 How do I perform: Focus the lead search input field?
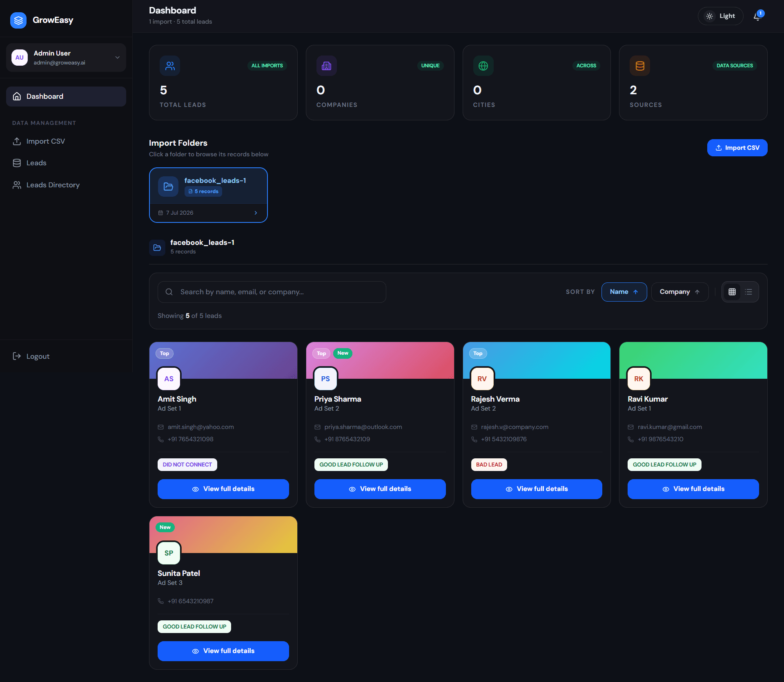272,292
